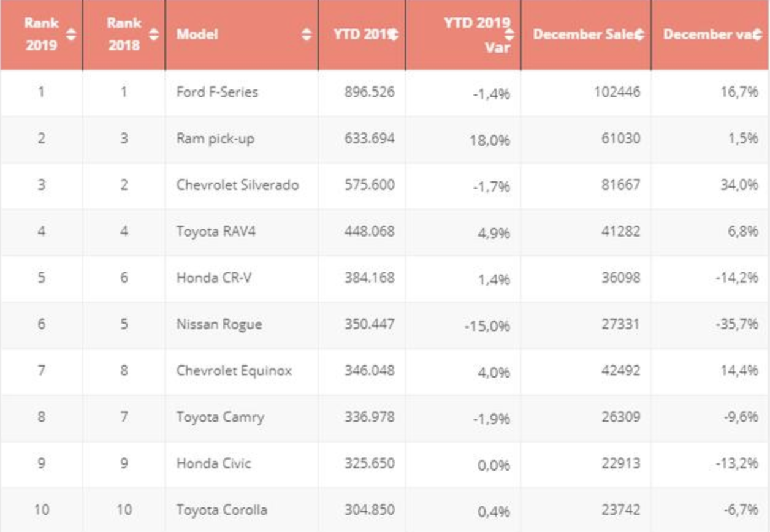Click sort icon on YTD 2019 header
Screen dimensions: 770x532
(x=394, y=35)
